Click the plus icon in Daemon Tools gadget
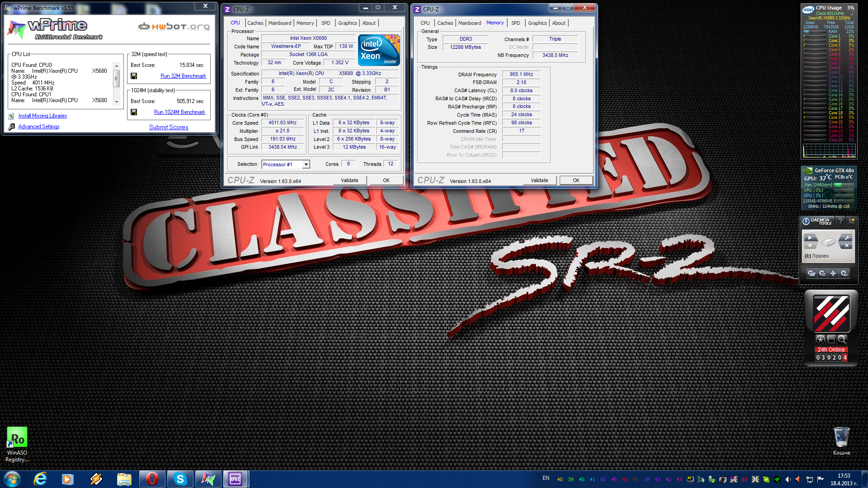Image resolution: width=868 pixels, height=488 pixels. [833, 273]
